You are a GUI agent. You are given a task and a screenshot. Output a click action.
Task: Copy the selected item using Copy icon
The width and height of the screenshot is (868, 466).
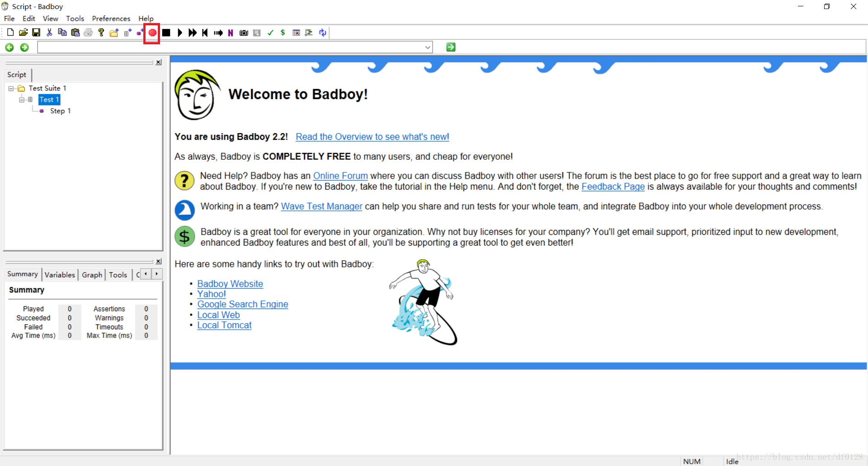(62, 33)
